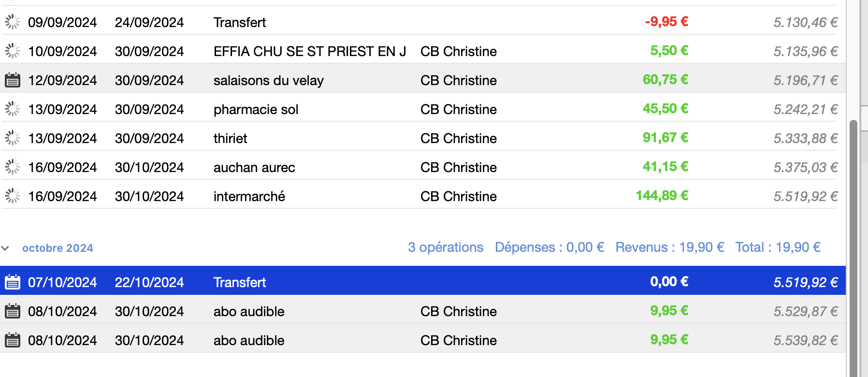
Task: Click spinner icon beside EFFIA CHU entry
Action: [x=13, y=51]
